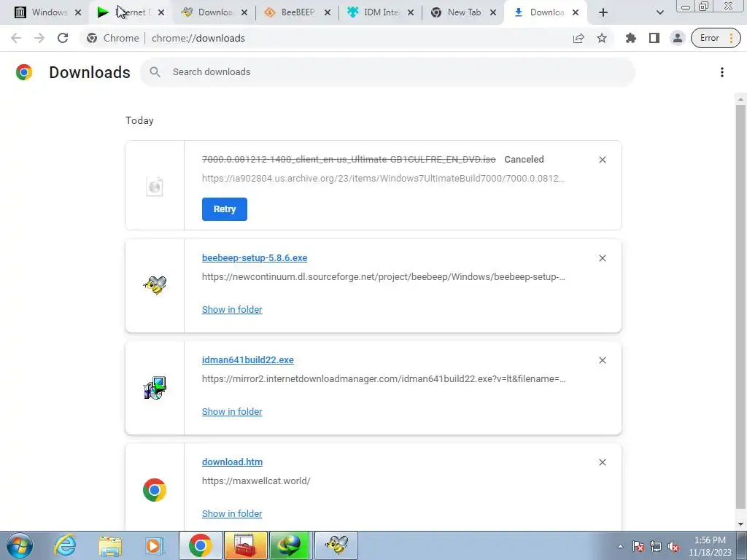Click the canceled ISO filename text
This screenshot has width=747, height=560.
click(349, 160)
